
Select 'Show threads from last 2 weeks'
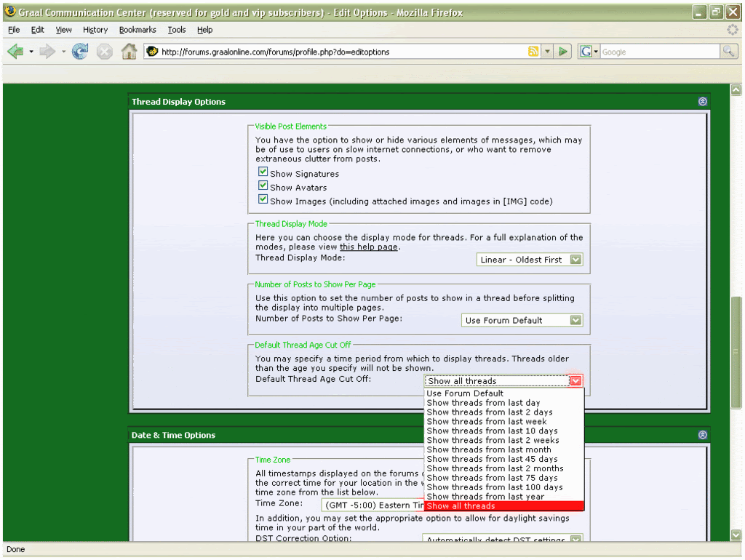pos(503,440)
